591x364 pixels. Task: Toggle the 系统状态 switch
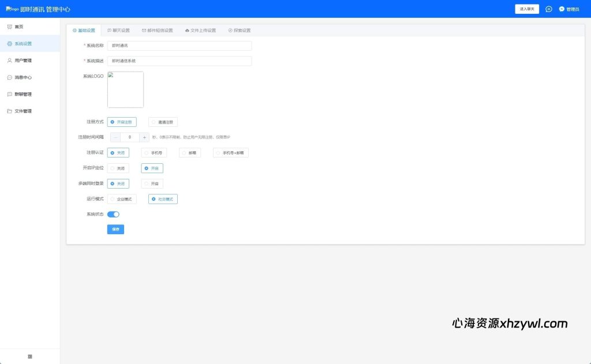(113, 214)
